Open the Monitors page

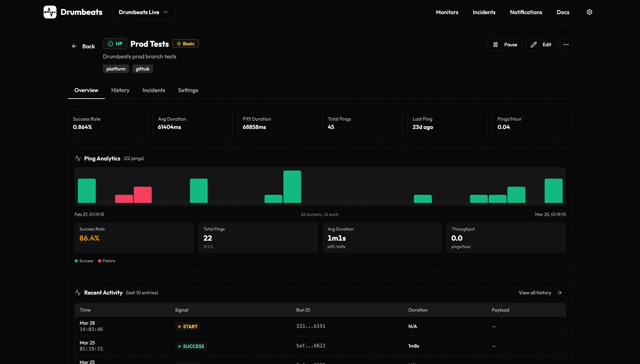tap(447, 12)
